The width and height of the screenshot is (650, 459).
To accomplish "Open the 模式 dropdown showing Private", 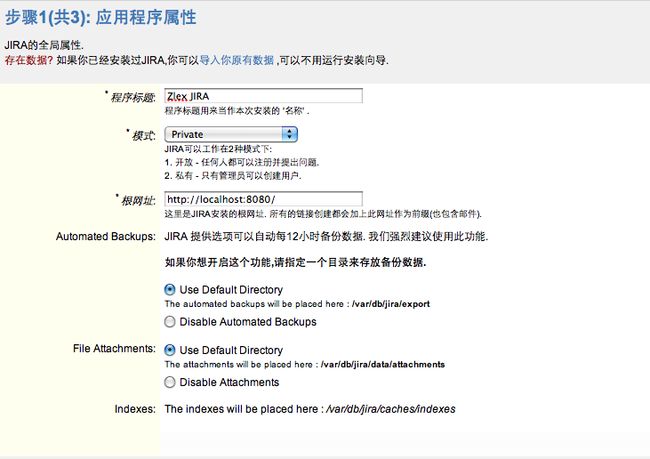I will [x=231, y=134].
